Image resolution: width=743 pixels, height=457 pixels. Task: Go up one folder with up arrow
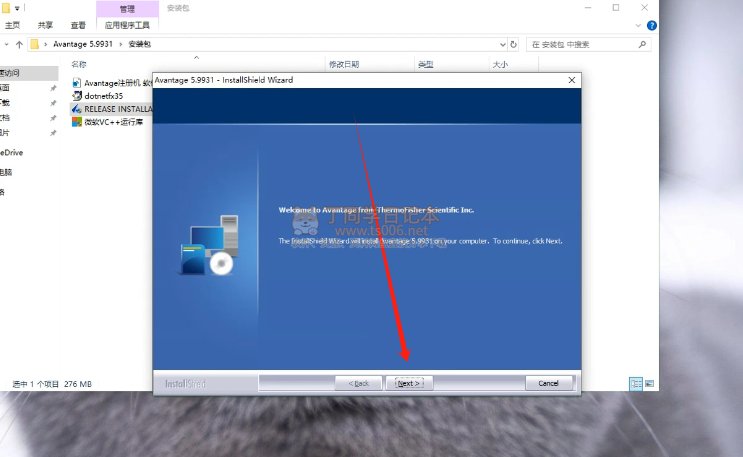point(19,45)
